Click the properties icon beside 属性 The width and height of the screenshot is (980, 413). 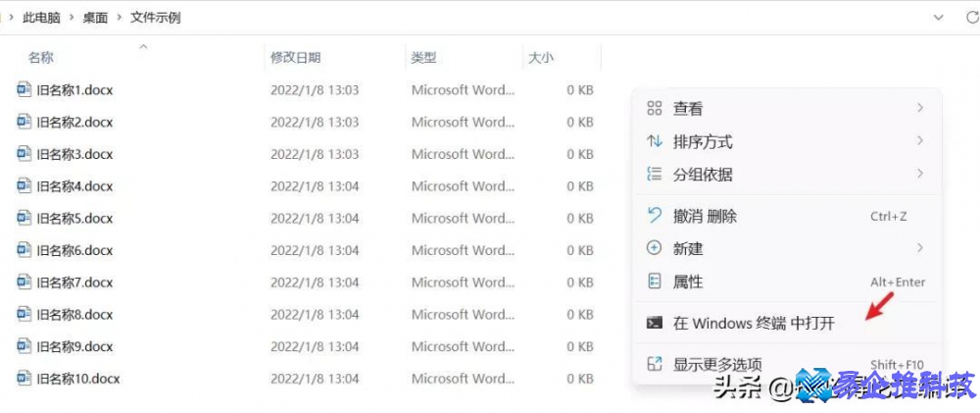coord(655,282)
